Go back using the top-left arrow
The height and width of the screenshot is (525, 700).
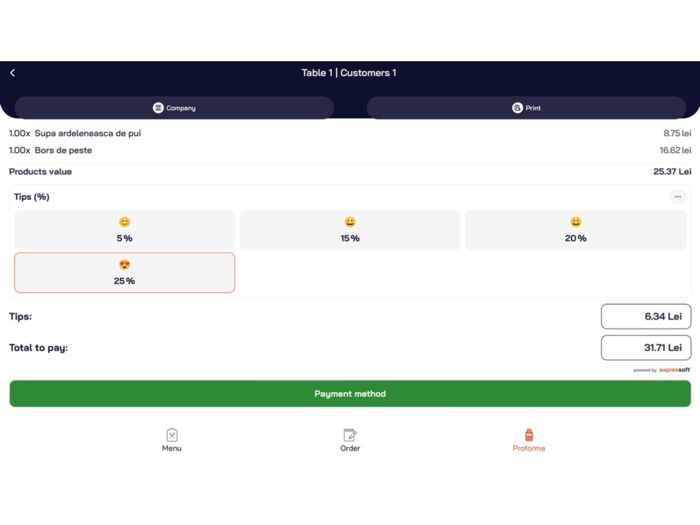click(x=12, y=73)
